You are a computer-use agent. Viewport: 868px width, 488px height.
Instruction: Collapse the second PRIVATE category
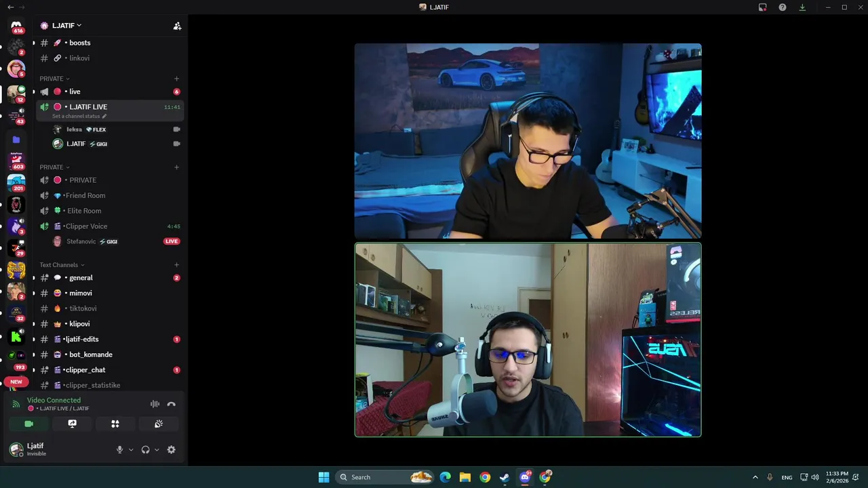point(54,167)
